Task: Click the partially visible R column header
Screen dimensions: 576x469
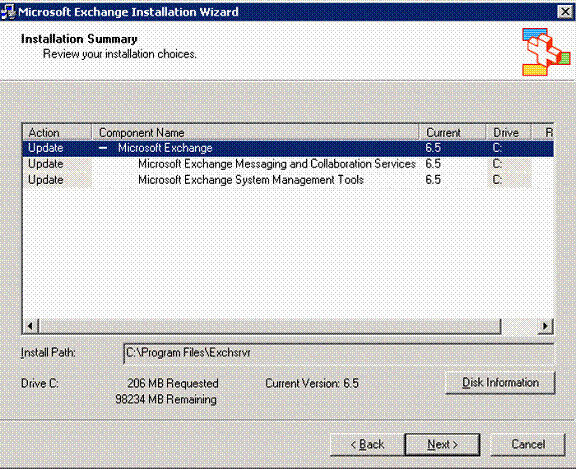Action: tap(543, 133)
